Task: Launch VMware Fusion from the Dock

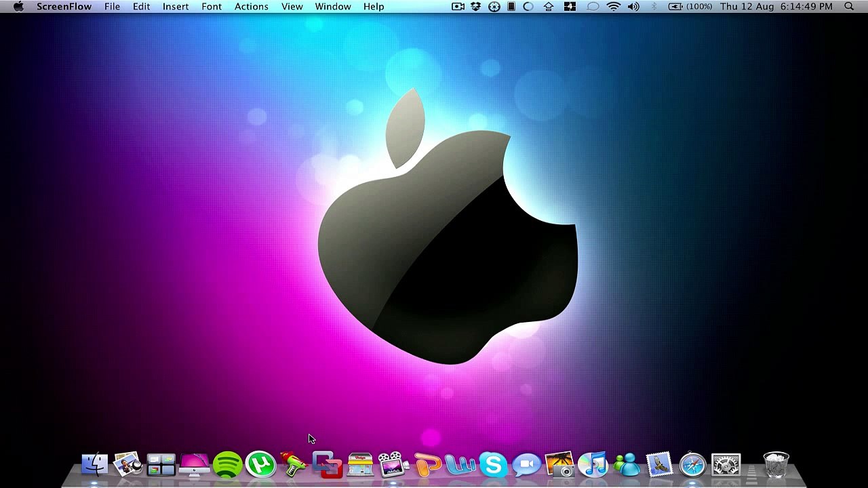Action: coord(327,465)
